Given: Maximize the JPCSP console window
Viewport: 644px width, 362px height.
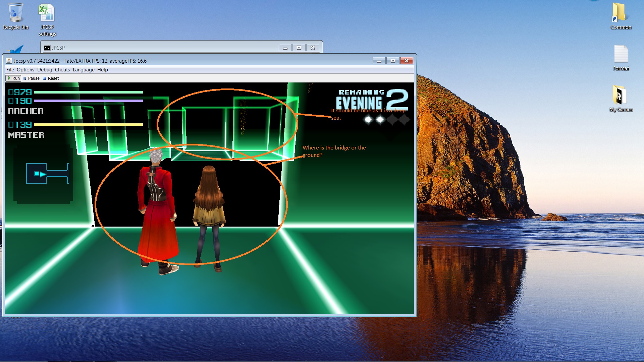Looking at the screenshot, I should (x=299, y=48).
